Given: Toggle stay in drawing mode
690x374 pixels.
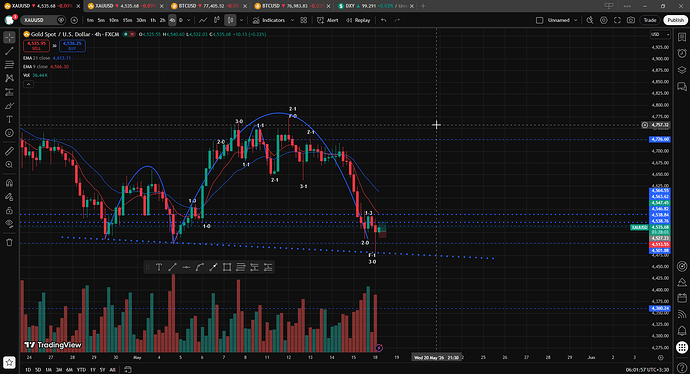Looking at the screenshot, I should point(9,197).
